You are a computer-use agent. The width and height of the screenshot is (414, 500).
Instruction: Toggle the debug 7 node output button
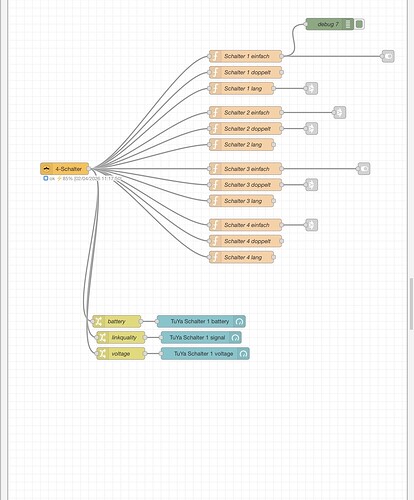[359, 24]
